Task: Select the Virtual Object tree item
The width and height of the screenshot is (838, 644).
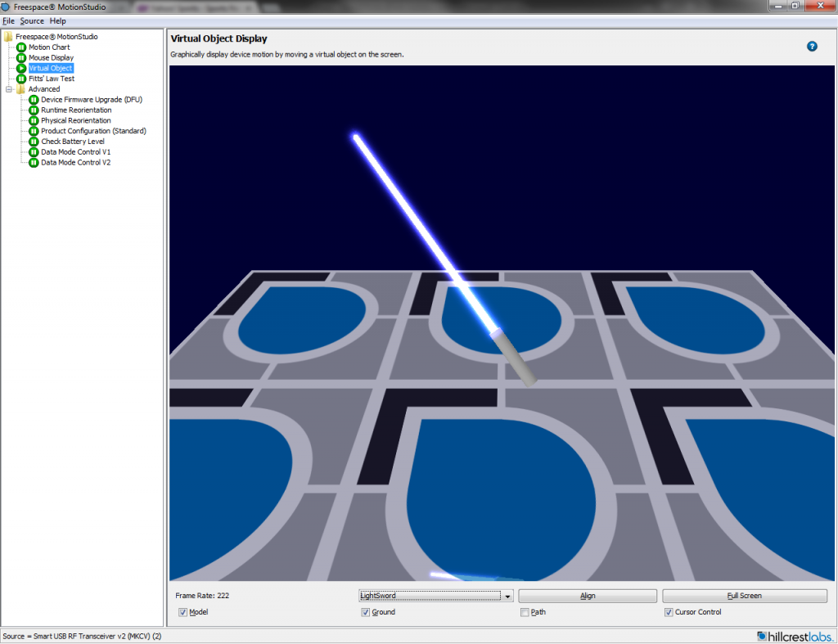Action: click(x=51, y=68)
